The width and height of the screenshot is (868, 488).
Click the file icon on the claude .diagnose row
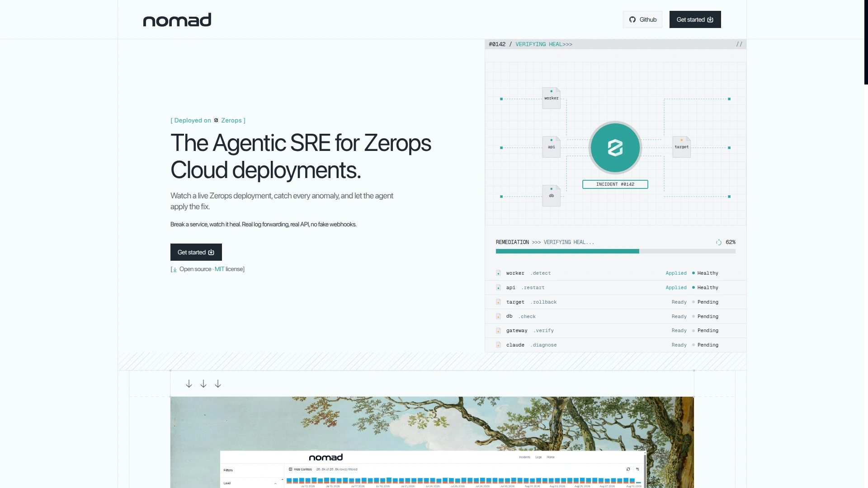[498, 345]
